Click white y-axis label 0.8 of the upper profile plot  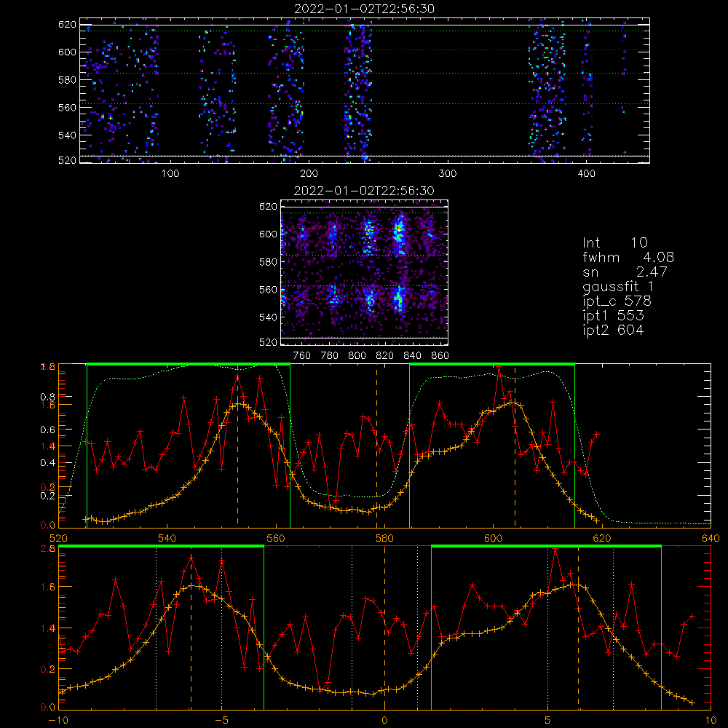click(x=47, y=397)
